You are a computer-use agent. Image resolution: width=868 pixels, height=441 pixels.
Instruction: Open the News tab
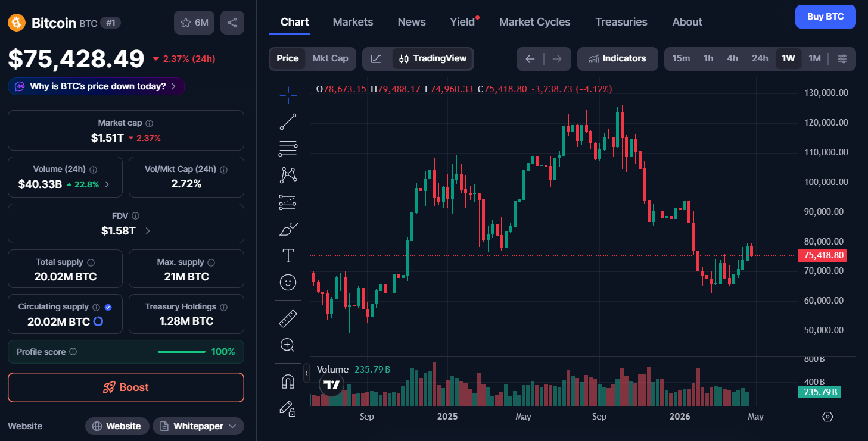pyautogui.click(x=412, y=22)
